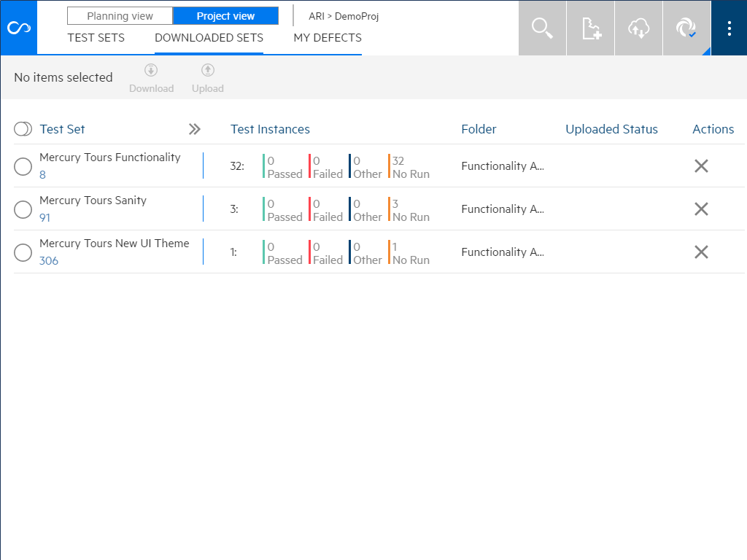Expand the Test Set column chevrons

click(x=194, y=129)
